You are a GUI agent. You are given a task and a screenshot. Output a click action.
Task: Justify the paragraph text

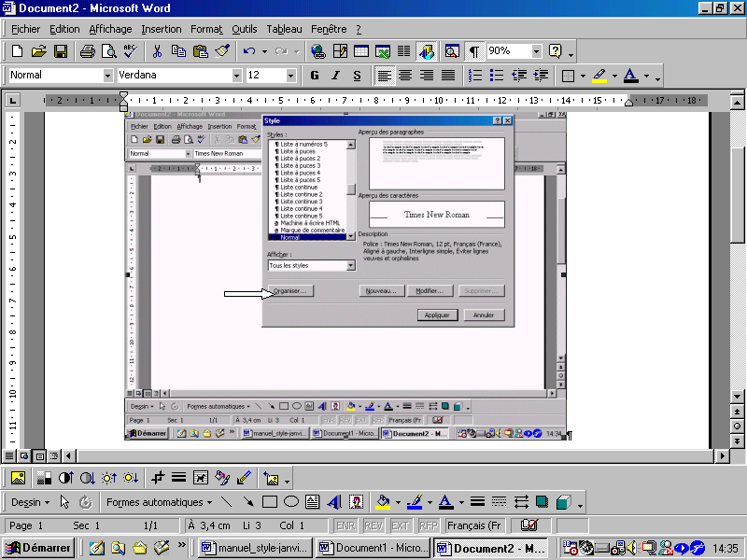tap(448, 76)
